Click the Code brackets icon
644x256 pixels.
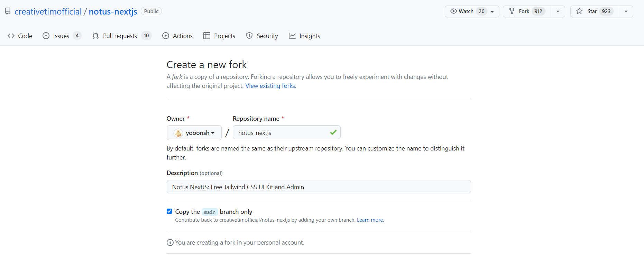click(11, 36)
